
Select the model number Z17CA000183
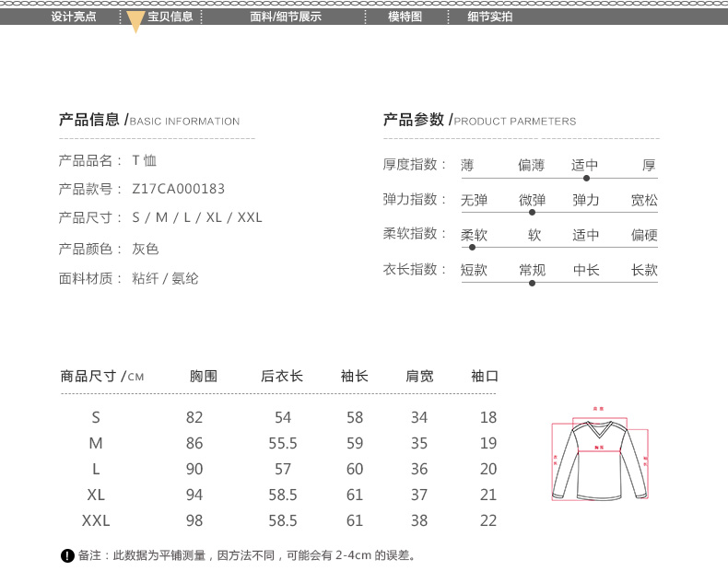(178, 189)
